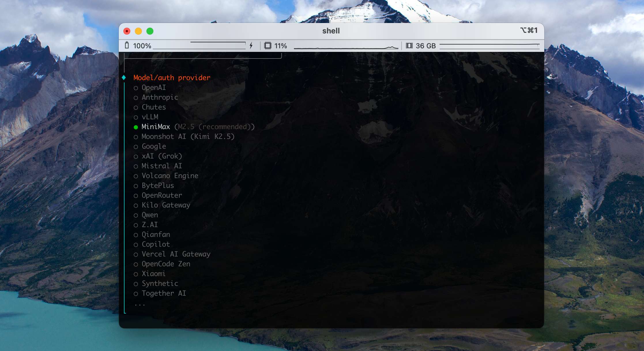644x351 pixels.
Task: Select the Copilot provider
Action: coord(156,244)
